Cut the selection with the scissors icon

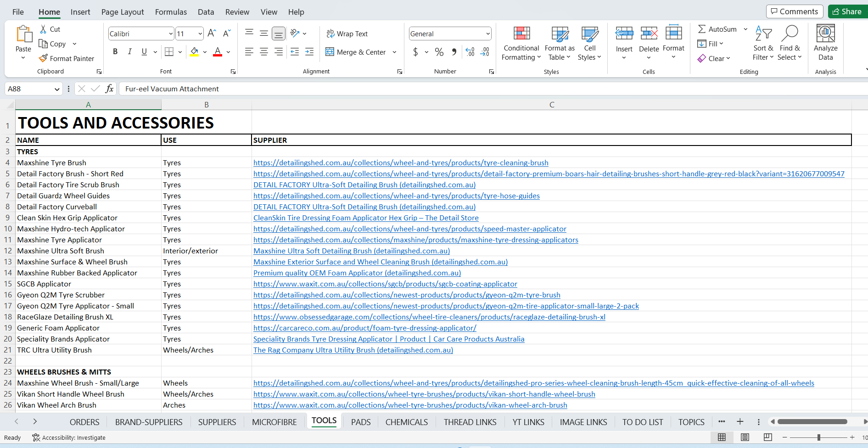tap(43, 29)
